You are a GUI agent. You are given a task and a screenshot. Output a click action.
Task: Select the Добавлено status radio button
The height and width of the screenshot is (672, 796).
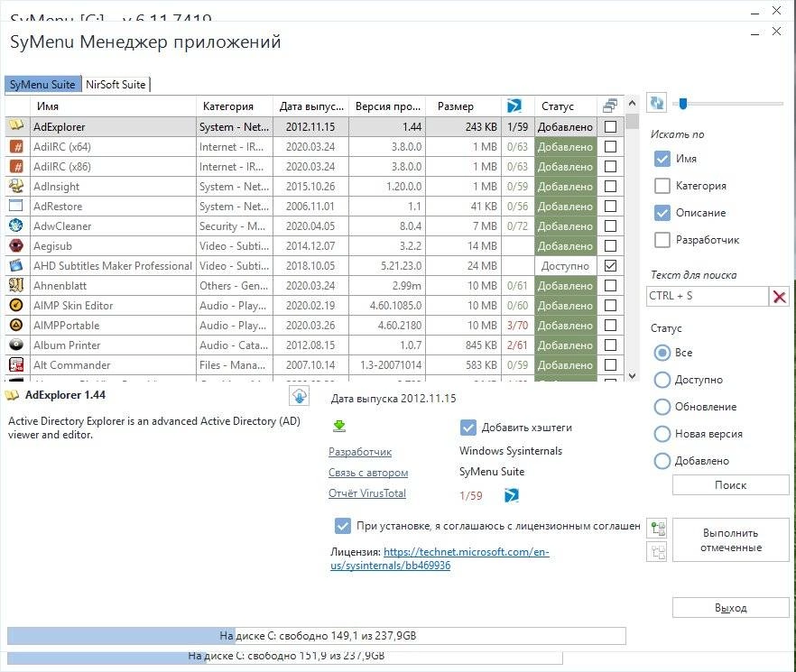pyautogui.click(x=662, y=461)
